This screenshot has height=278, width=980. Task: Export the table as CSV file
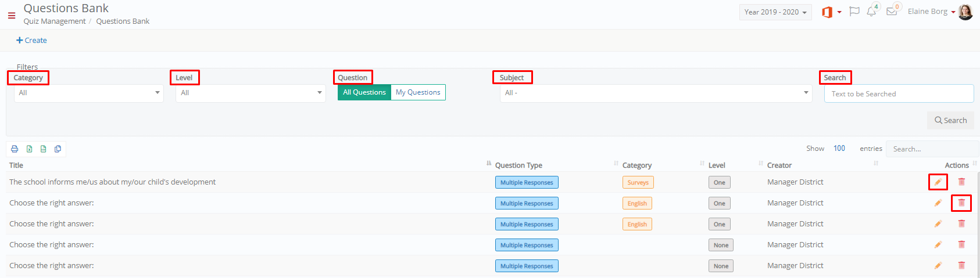click(x=44, y=149)
